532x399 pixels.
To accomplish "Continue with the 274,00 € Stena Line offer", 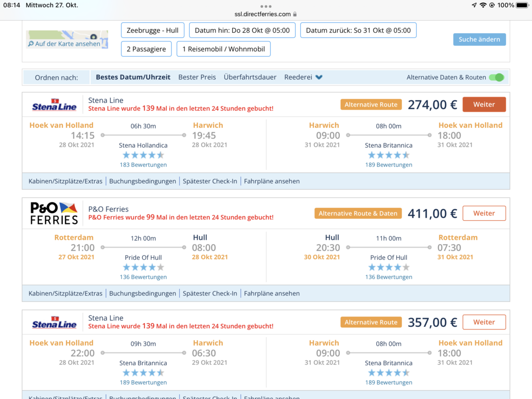I will click(x=484, y=104).
